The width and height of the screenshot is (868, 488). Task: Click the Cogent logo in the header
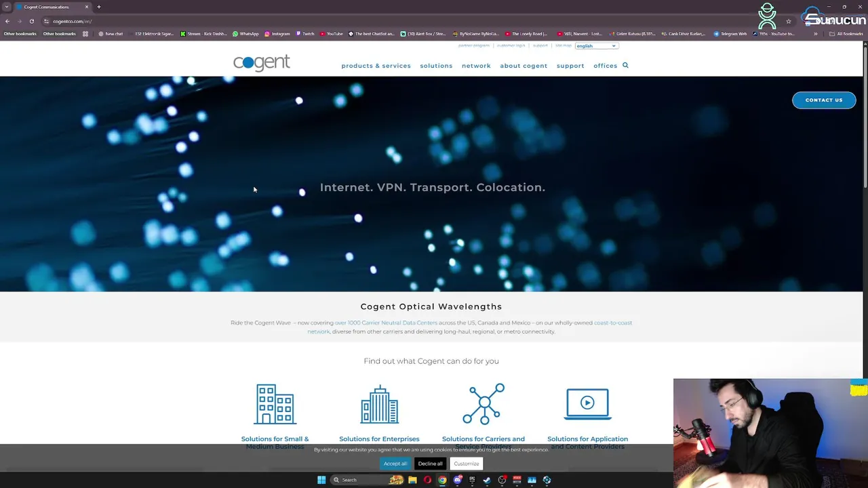pos(262,62)
